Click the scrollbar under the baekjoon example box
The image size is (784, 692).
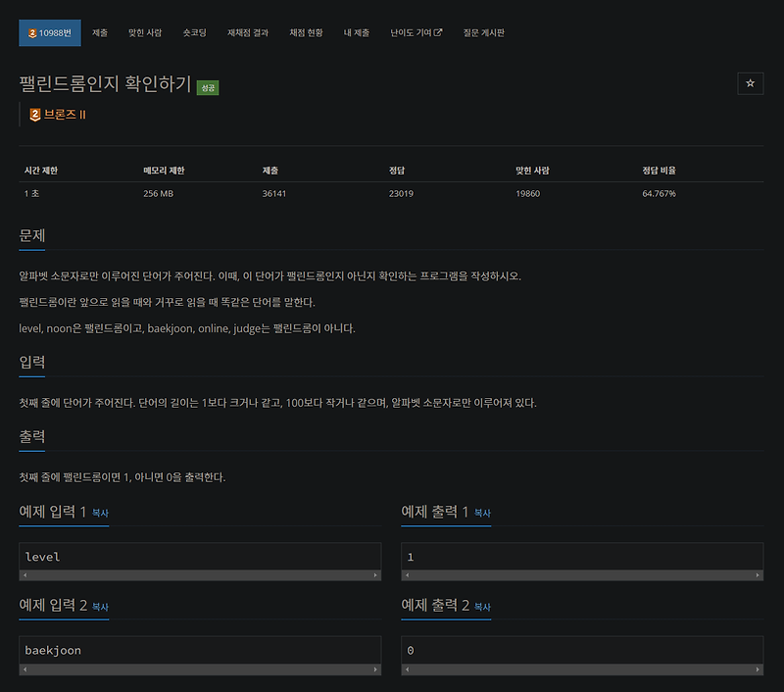pos(200,667)
